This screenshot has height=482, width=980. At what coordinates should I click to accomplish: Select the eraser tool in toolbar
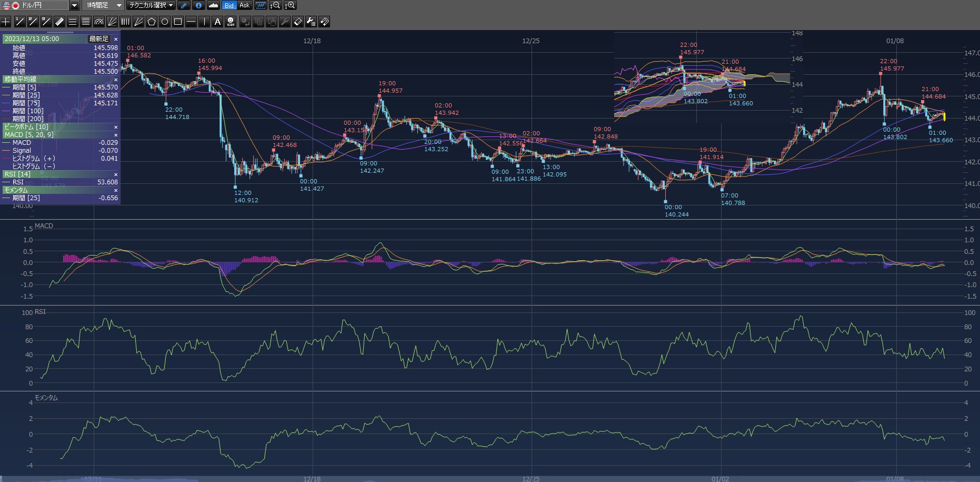click(x=297, y=22)
